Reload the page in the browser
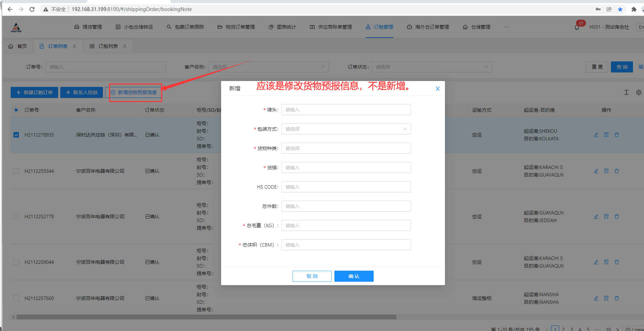This screenshot has height=331, width=644. tap(32, 9)
